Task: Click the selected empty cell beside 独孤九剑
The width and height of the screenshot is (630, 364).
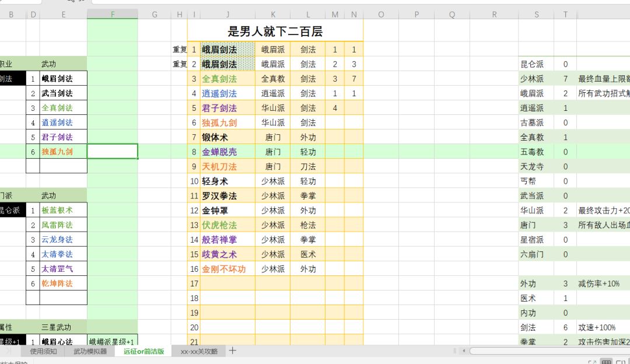Action: tap(113, 152)
